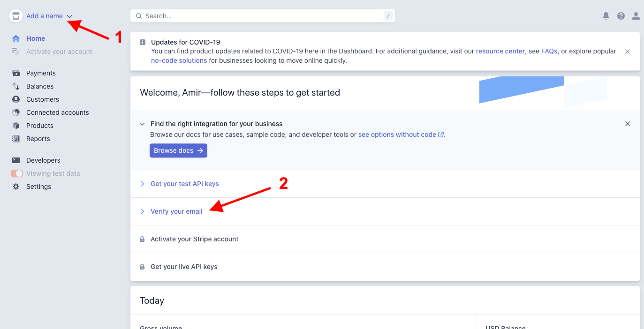Click the Payments sidebar icon
644x329 pixels.
coord(16,73)
